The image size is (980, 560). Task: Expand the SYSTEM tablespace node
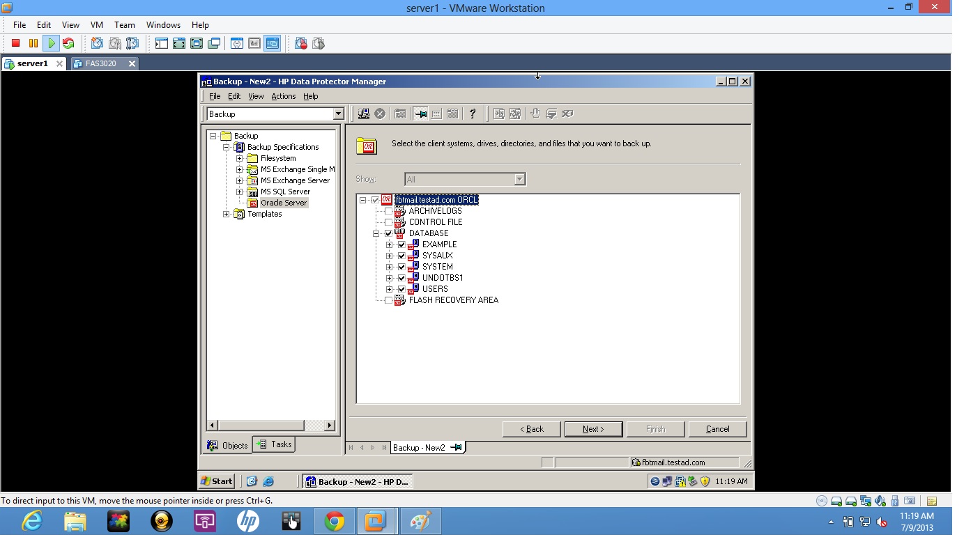[x=389, y=266]
